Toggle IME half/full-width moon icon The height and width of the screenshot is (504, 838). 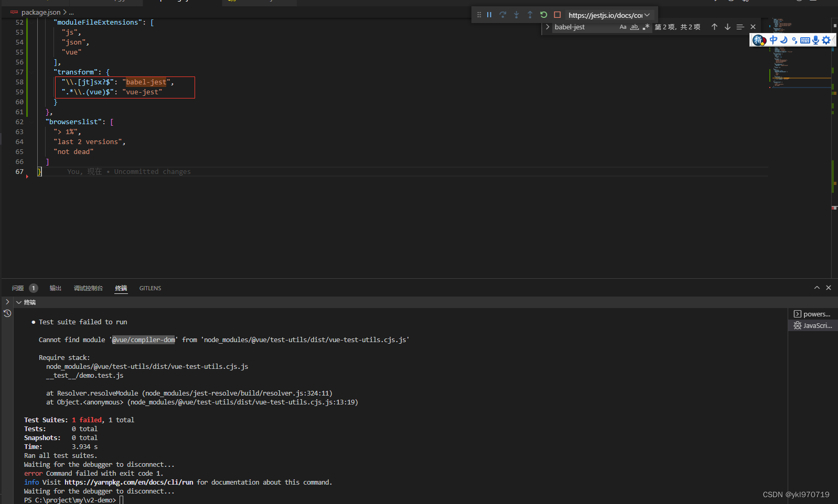(784, 40)
